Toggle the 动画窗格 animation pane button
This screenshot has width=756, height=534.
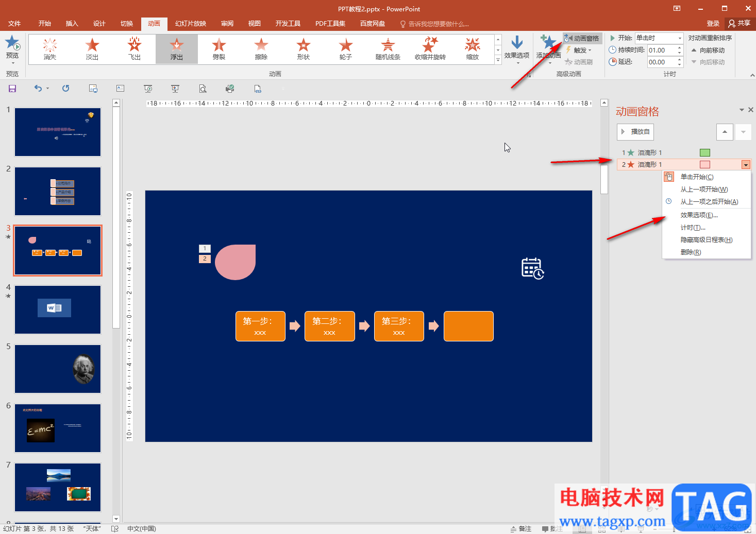pos(582,38)
